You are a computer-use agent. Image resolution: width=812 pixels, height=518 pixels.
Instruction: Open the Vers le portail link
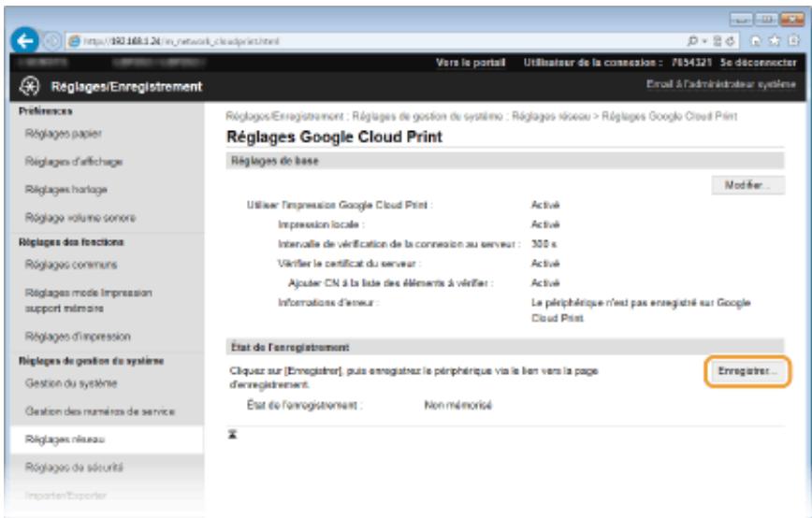tap(471, 63)
